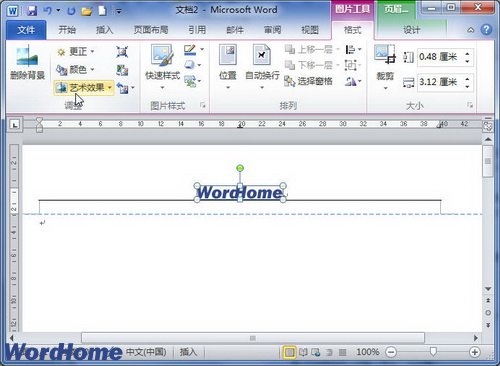Switch to the Insert (插入) tab
Image resolution: width=500 pixels, height=366 pixels.
click(x=105, y=30)
